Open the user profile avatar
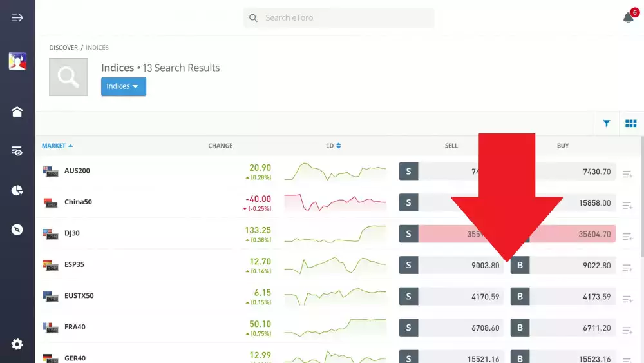The height and width of the screenshot is (363, 644). tap(17, 61)
